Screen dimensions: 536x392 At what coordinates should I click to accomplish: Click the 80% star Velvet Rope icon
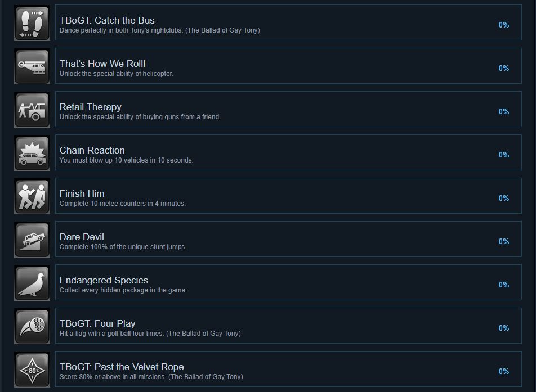[x=32, y=370]
